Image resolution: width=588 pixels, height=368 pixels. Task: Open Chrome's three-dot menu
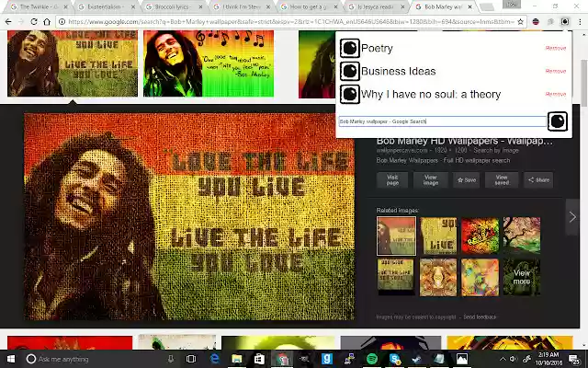point(580,22)
